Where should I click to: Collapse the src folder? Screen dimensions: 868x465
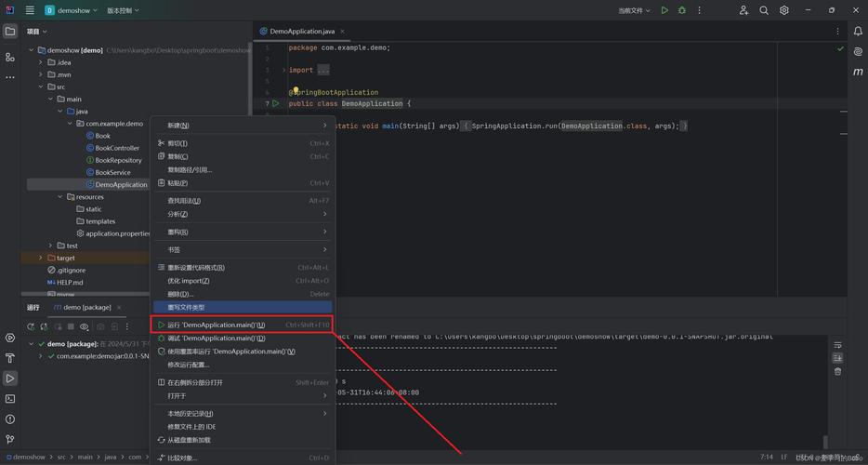pos(40,86)
